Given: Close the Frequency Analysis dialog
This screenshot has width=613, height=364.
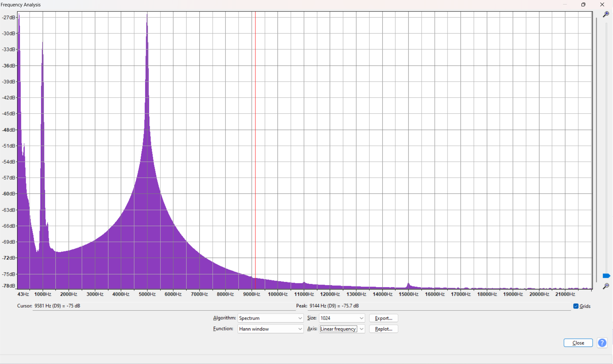Looking at the screenshot, I should (578, 343).
